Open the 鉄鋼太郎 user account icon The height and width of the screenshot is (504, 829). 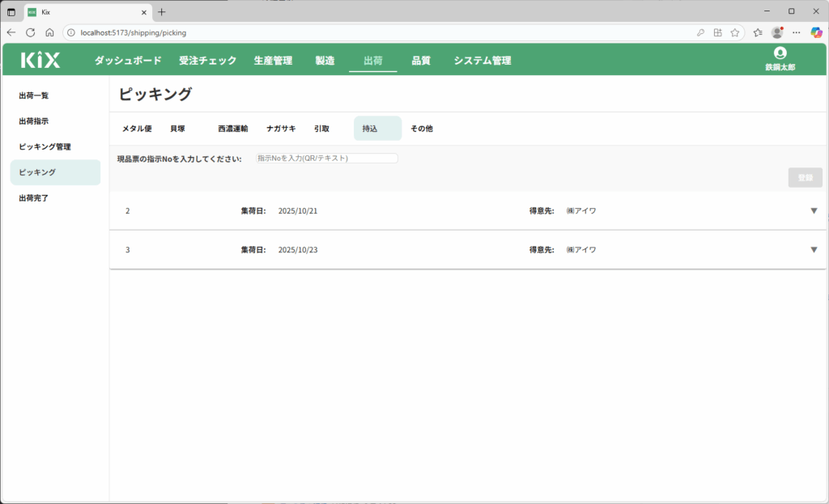(780, 53)
